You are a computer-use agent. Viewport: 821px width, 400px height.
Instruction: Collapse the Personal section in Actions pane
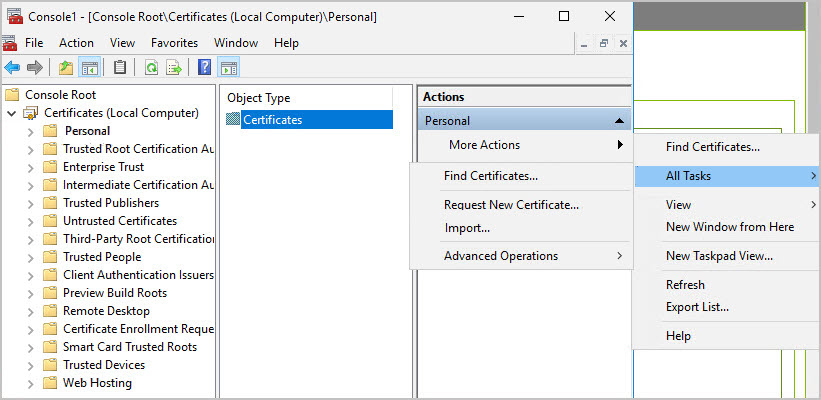click(620, 121)
